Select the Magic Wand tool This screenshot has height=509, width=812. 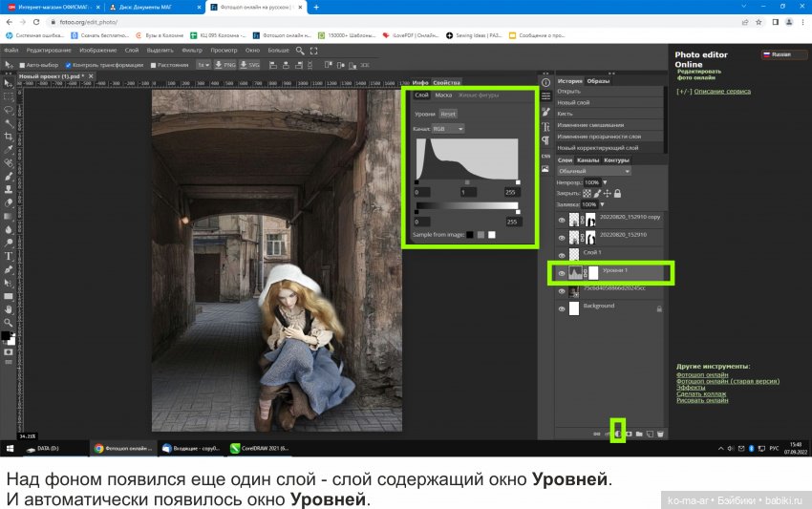pyautogui.click(x=9, y=123)
